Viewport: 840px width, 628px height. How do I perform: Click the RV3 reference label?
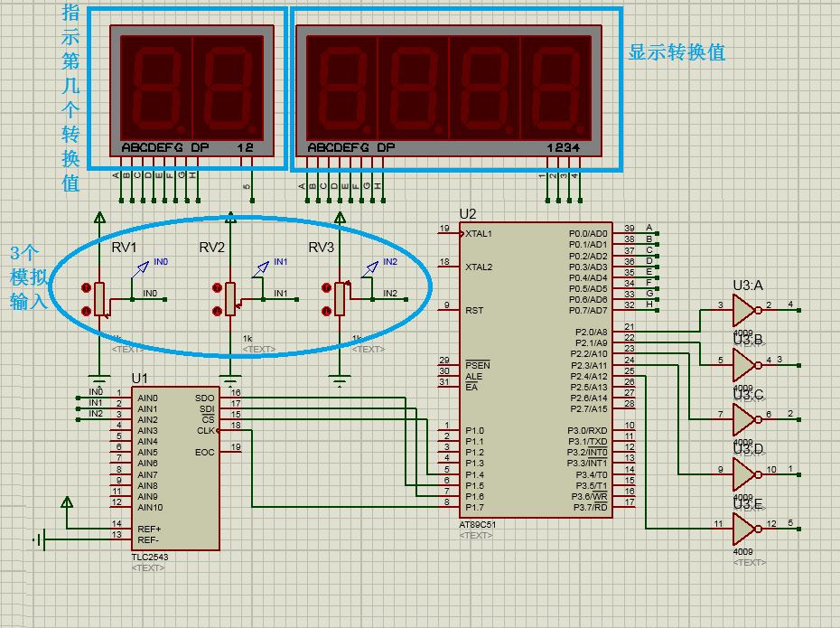(x=322, y=247)
